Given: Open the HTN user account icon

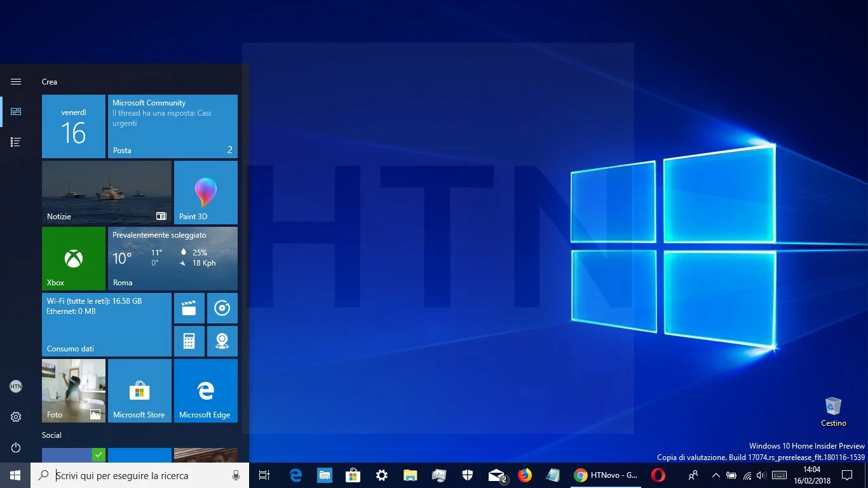Looking at the screenshot, I should 16,386.
